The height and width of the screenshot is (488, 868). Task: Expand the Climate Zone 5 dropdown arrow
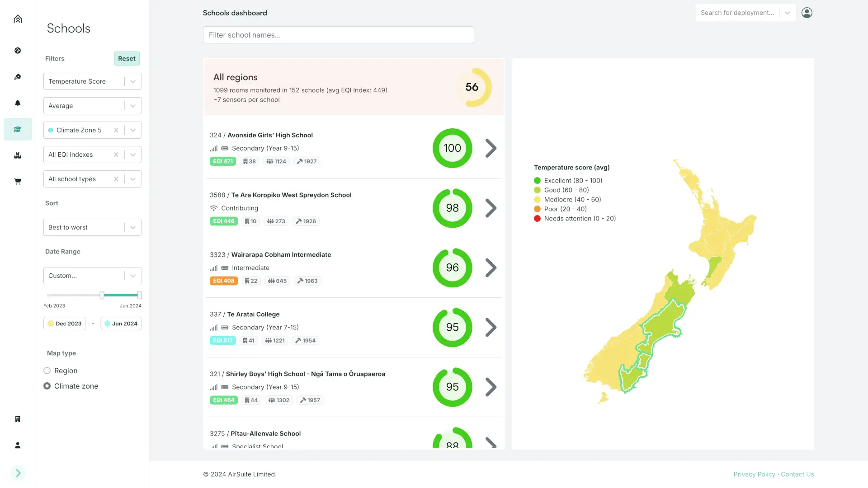click(x=133, y=130)
